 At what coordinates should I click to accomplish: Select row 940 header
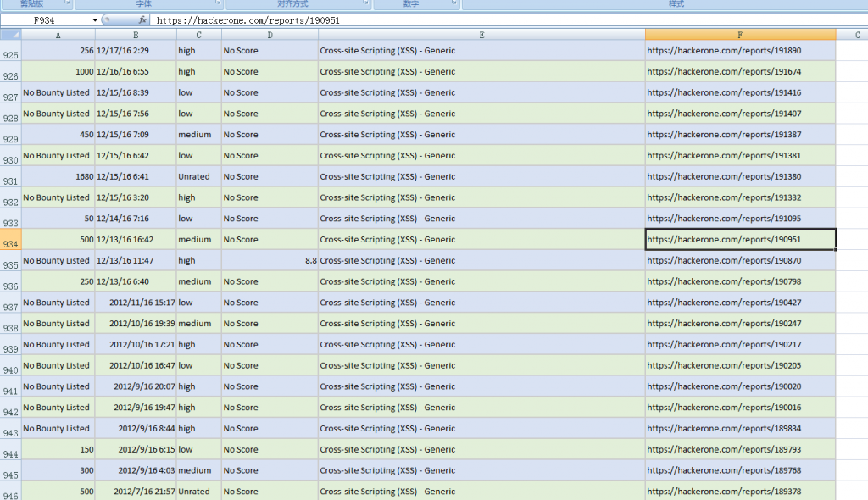(10, 365)
